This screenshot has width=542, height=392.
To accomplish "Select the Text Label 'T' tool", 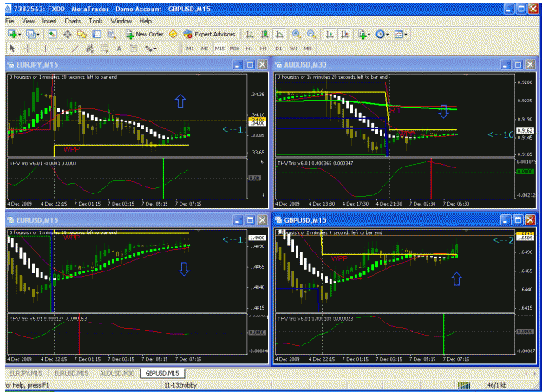I will tap(134, 49).
